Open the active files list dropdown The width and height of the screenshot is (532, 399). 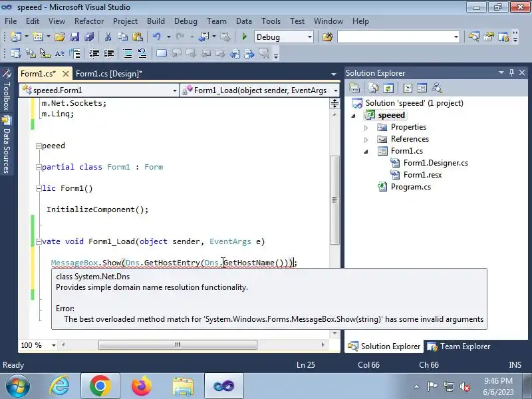(334, 74)
